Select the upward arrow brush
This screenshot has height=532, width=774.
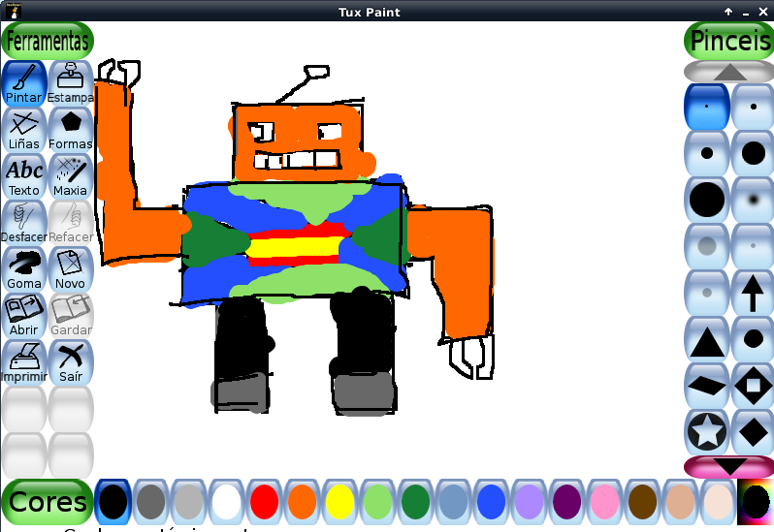753,293
